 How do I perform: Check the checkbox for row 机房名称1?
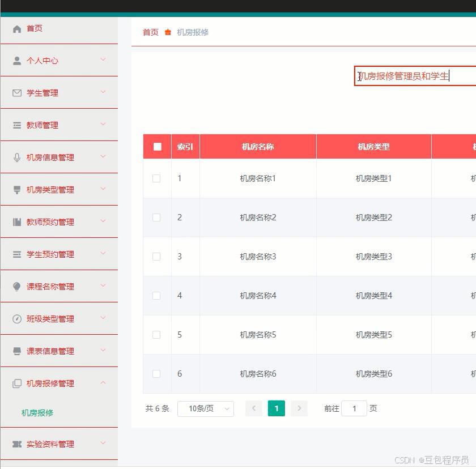point(157,178)
